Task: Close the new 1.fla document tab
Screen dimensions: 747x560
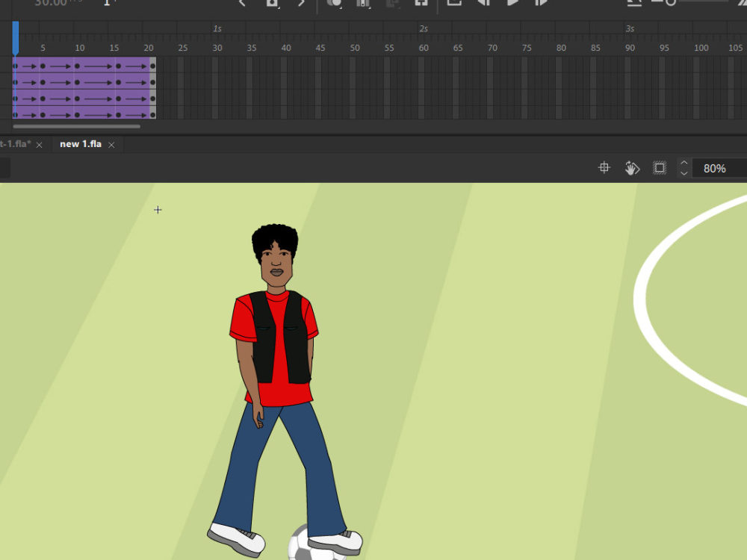Action: (x=111, y=145)
